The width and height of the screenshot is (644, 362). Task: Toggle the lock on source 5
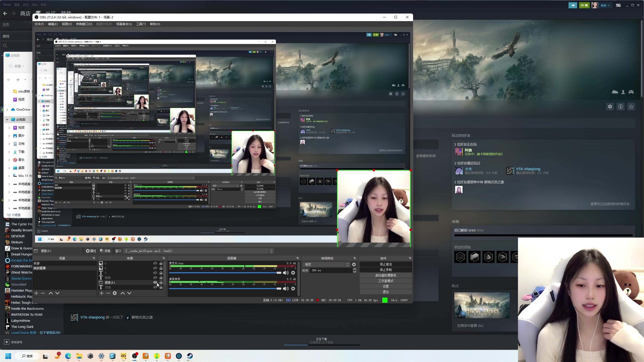[x=161, y=268]
